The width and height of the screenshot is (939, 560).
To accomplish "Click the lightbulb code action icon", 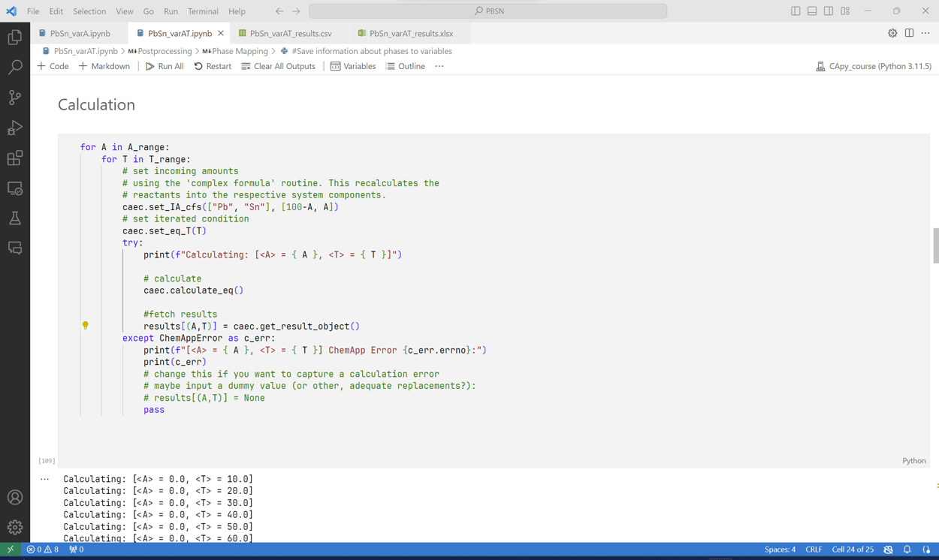I will pos(86,325).
